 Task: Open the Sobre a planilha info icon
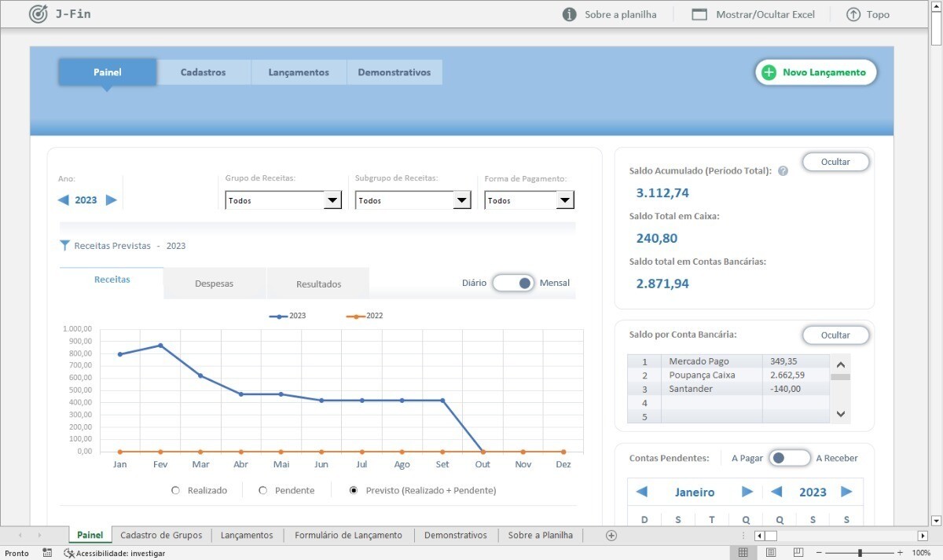570,14
